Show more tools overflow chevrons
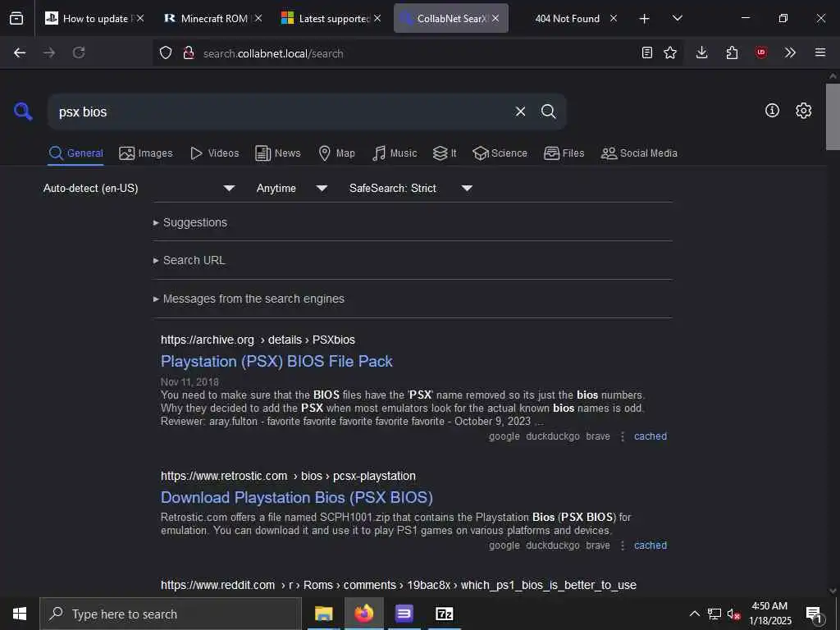The image size is (840, 630). click(x=790, y=52)
